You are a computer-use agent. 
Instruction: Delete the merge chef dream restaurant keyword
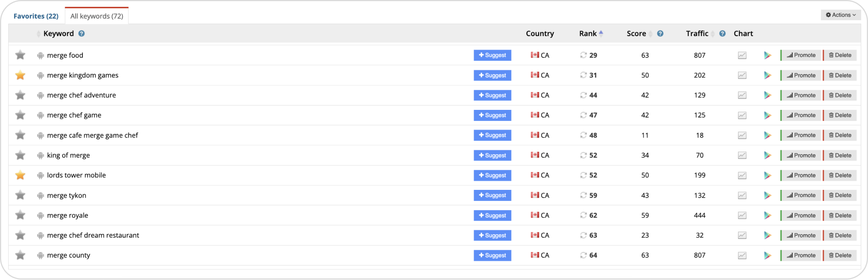click(x=840, y=235)
